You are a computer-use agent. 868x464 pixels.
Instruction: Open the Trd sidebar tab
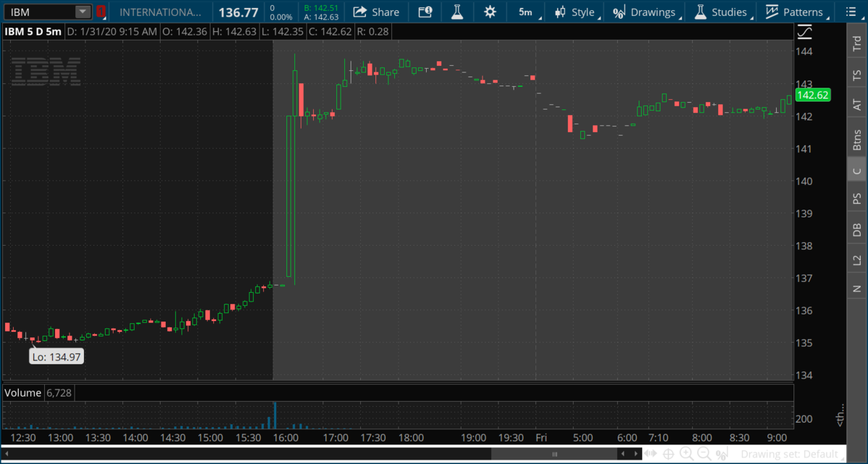[x=857, y=43]
